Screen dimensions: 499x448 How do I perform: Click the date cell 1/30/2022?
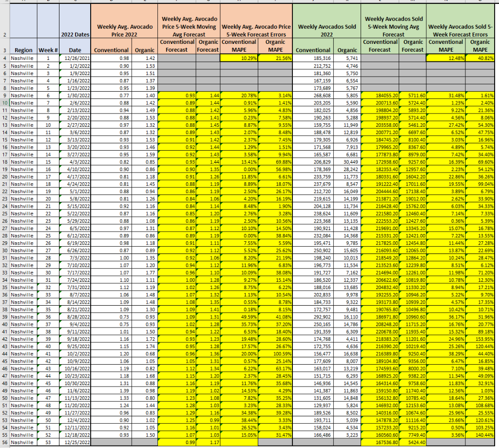[x=75, y=95]
